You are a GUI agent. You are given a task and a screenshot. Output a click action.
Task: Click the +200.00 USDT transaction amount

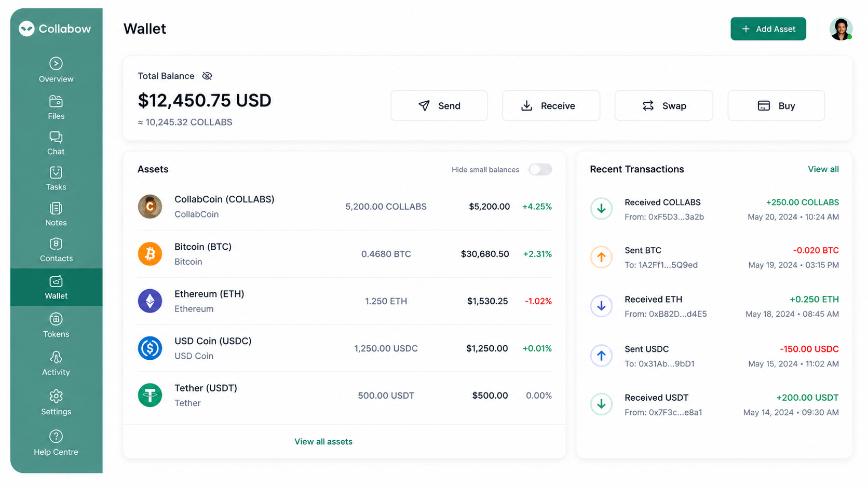807,398
